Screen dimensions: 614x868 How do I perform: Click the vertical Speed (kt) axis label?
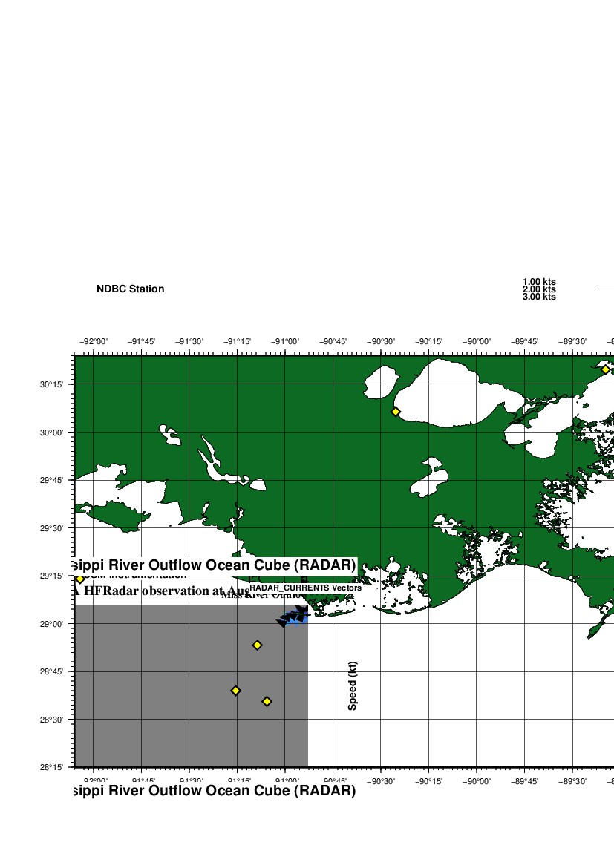(353, 686)
